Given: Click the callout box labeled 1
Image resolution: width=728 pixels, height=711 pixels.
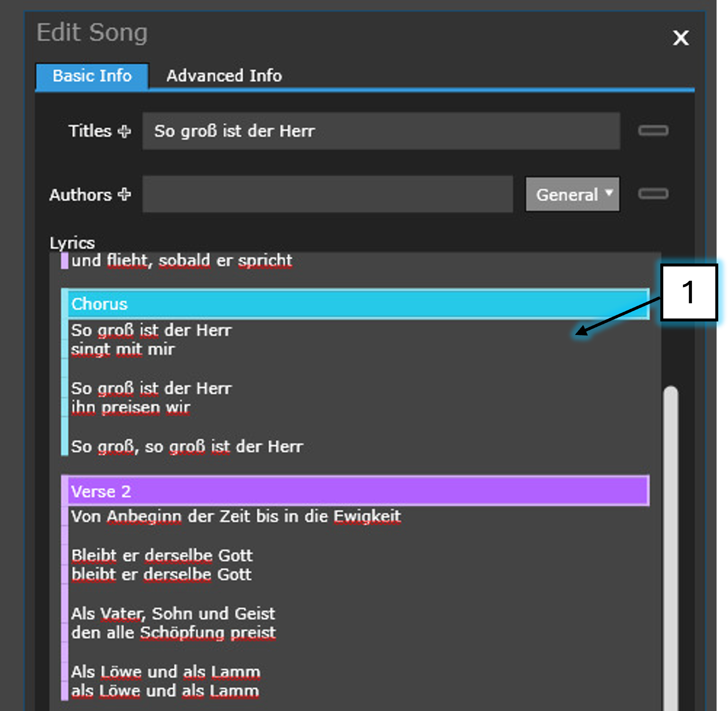Looking at the screenshot, I should pos(689,292).
